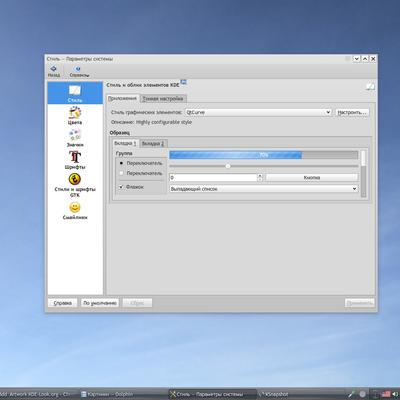The image size is (400, 400).
Task: Click the volume icon in the system tray
Action: 396,394
